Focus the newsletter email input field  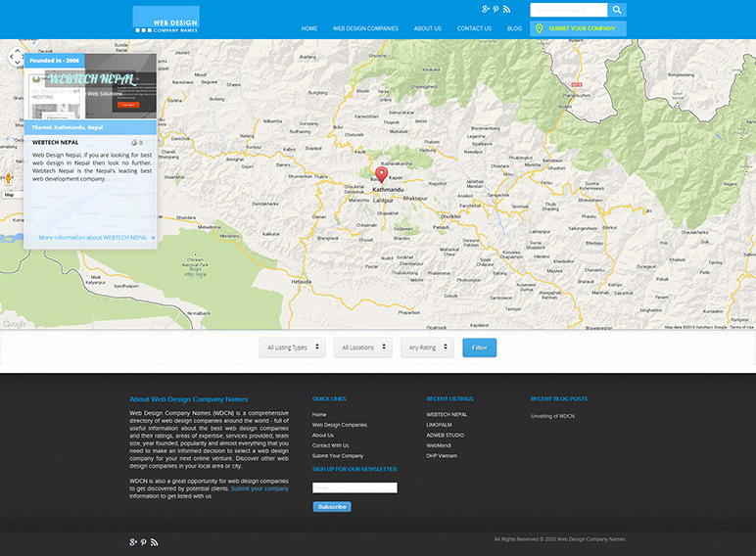pos(354,487)
